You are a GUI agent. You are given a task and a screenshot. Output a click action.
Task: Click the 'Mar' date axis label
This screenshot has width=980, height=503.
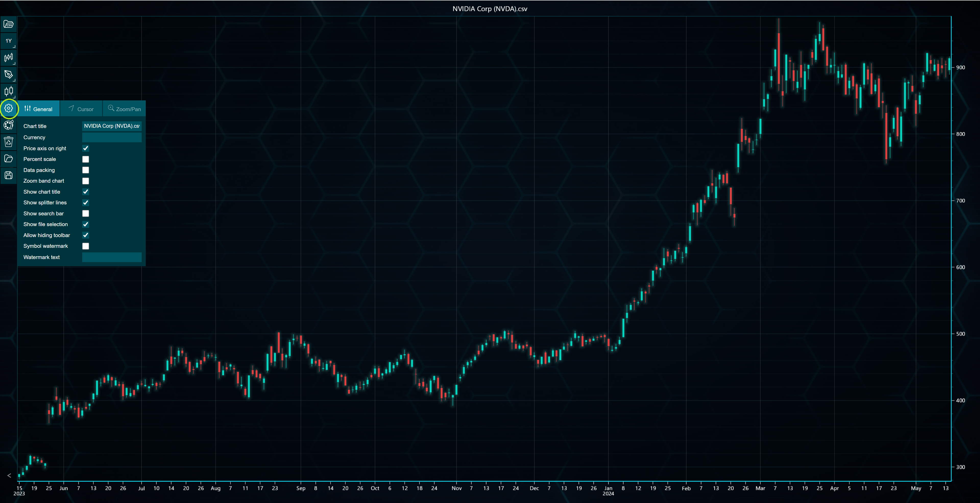coord(760,488)
